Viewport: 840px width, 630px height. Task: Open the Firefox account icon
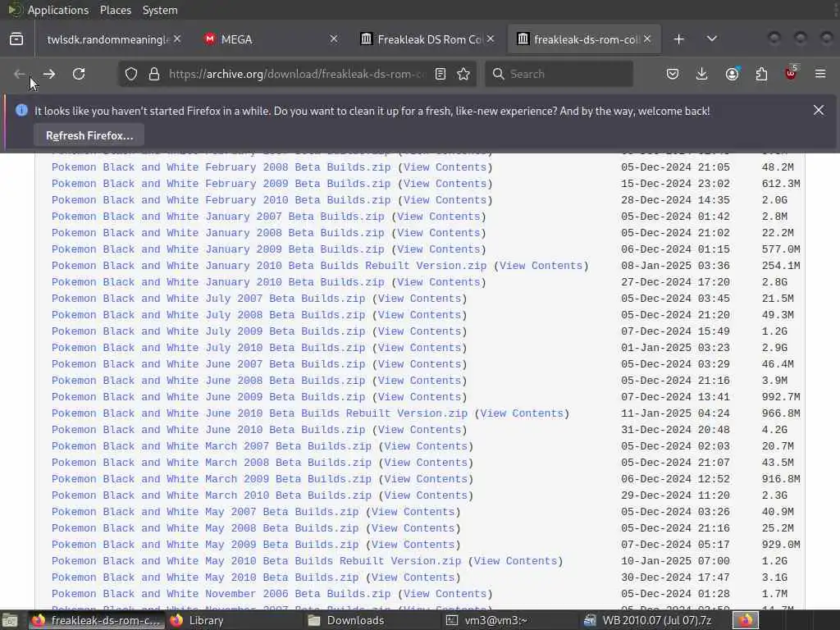732,74
